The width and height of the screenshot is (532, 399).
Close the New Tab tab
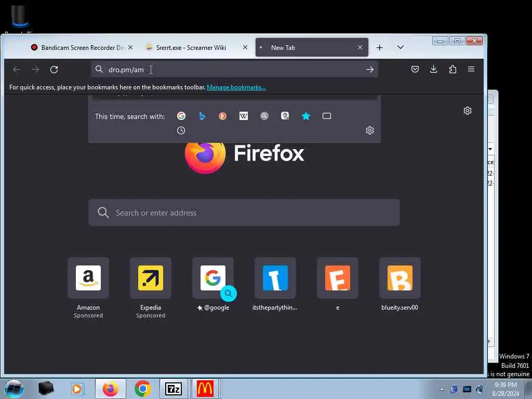(x=361, y=47)
